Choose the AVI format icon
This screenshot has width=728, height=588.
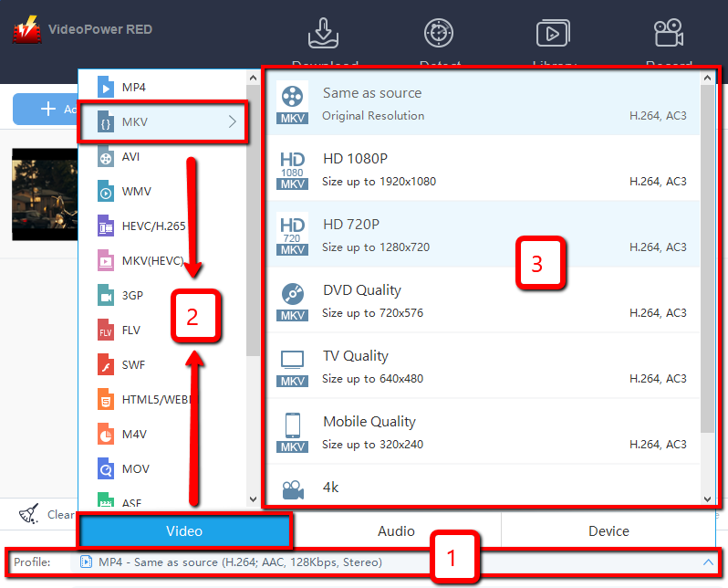coord(107,157)
